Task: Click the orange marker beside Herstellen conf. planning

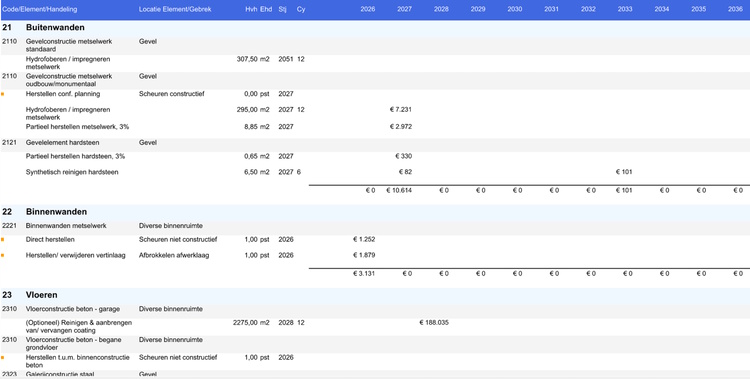Action: [2, 94]
